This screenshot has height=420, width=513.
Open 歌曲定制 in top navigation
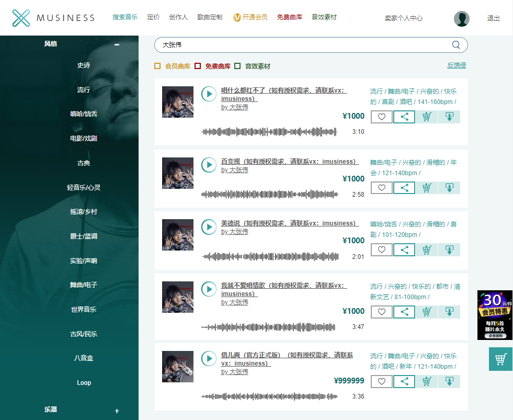click(x=210, y=17)
